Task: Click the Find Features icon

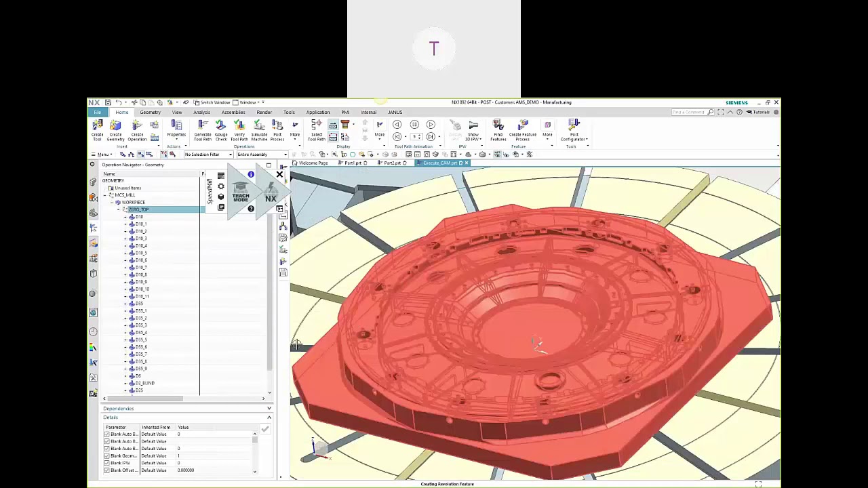Action: (498, 130)
